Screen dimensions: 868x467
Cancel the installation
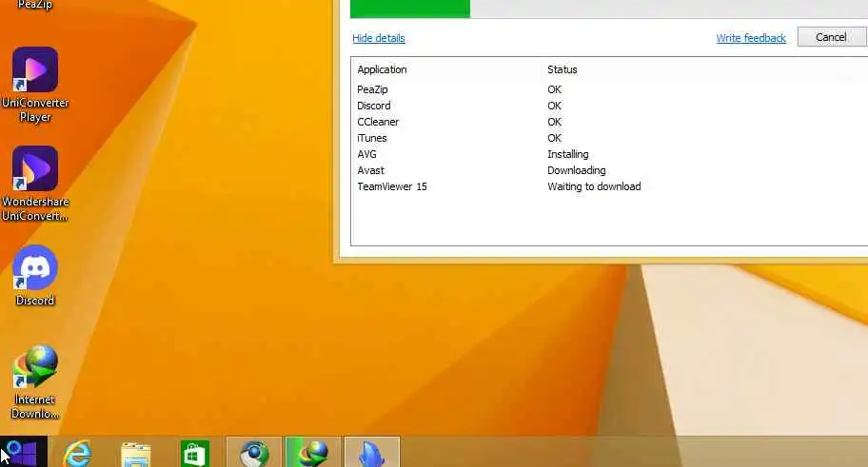click(x=831, y=37)
